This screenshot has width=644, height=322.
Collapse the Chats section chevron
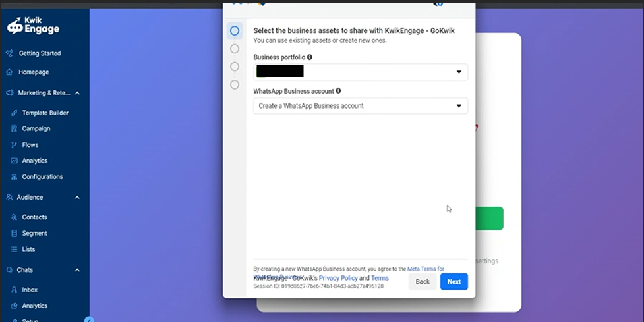(x=77, y=270)
